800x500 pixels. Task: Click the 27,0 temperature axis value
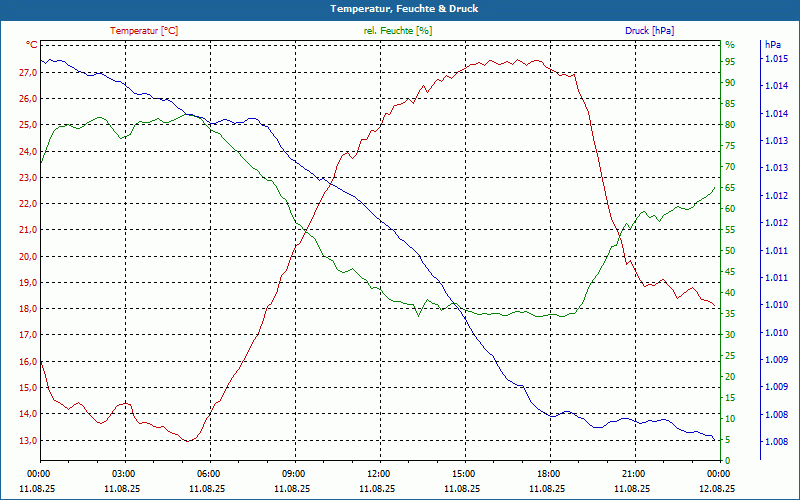point(28,72)
